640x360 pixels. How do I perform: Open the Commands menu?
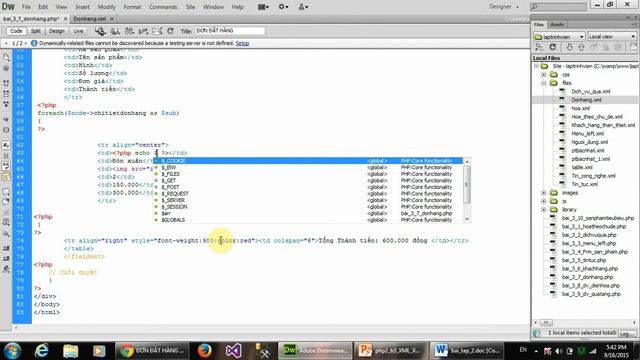tap(163, 7)
